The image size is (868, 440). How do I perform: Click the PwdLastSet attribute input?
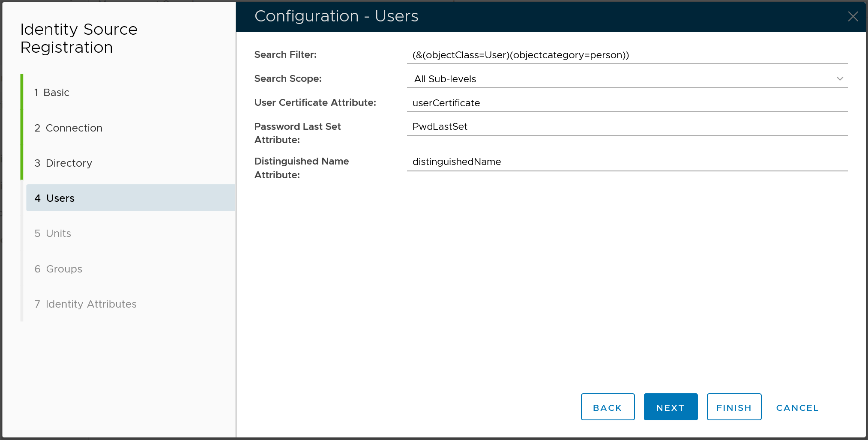click(626, 127)
